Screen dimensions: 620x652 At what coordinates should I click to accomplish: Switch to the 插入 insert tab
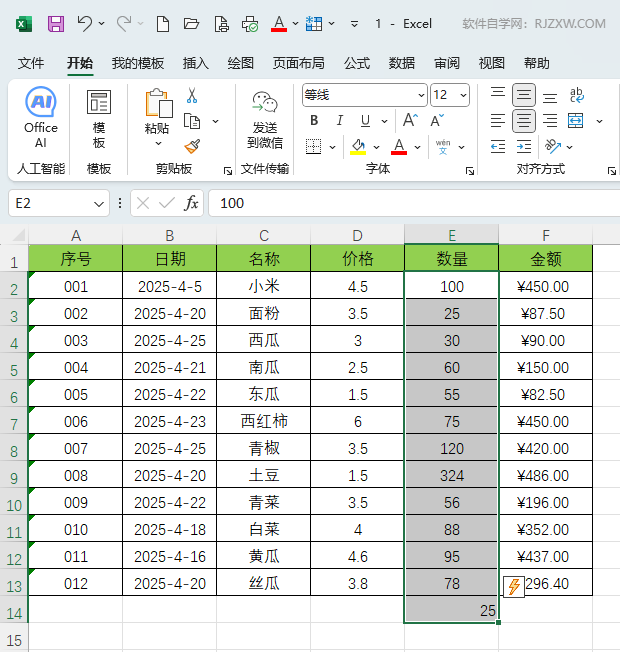(195, 63)
